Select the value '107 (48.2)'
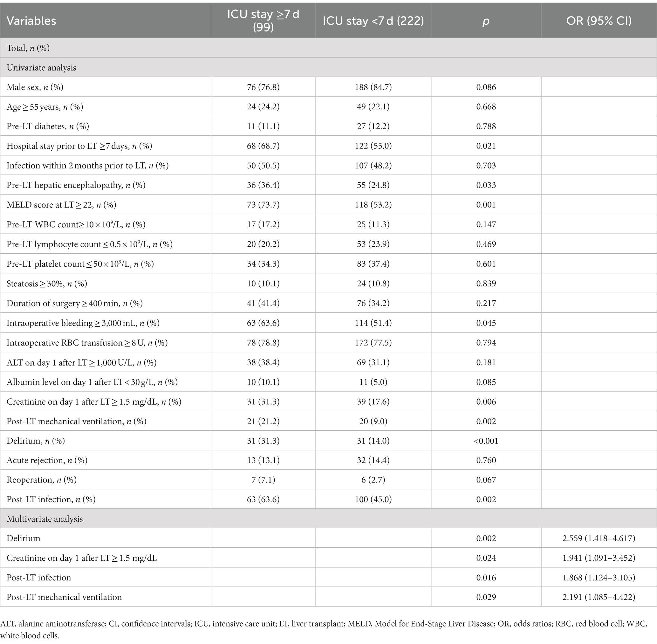 tap(373, 166)
